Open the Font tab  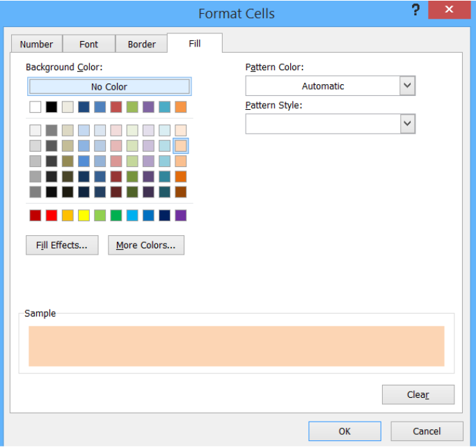88,44
